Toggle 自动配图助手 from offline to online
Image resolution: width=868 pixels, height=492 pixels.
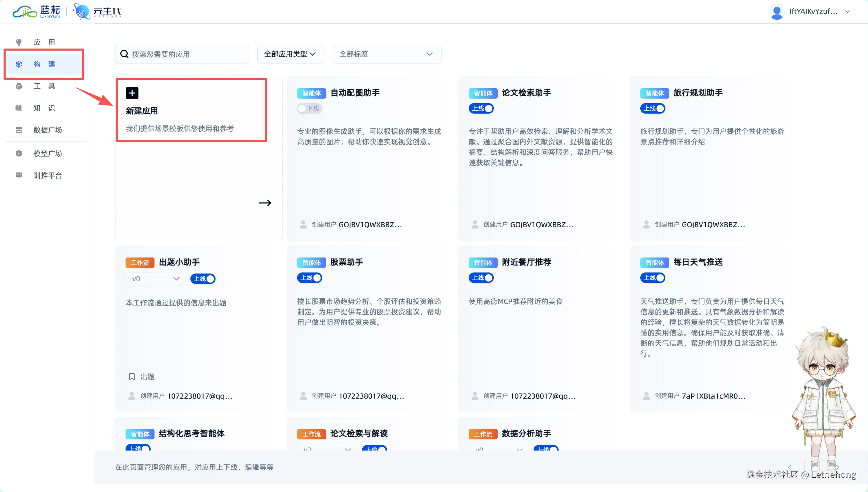pos(309,108)
